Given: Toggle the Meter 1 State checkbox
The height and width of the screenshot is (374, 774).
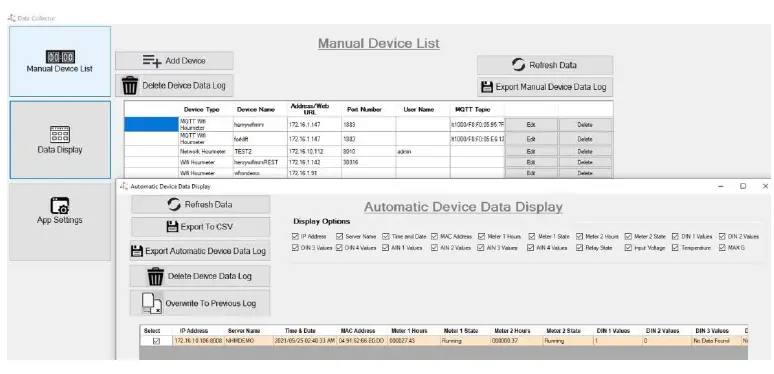Looking at the screenshot, I should pyautogui.click(x=532, y=236).
